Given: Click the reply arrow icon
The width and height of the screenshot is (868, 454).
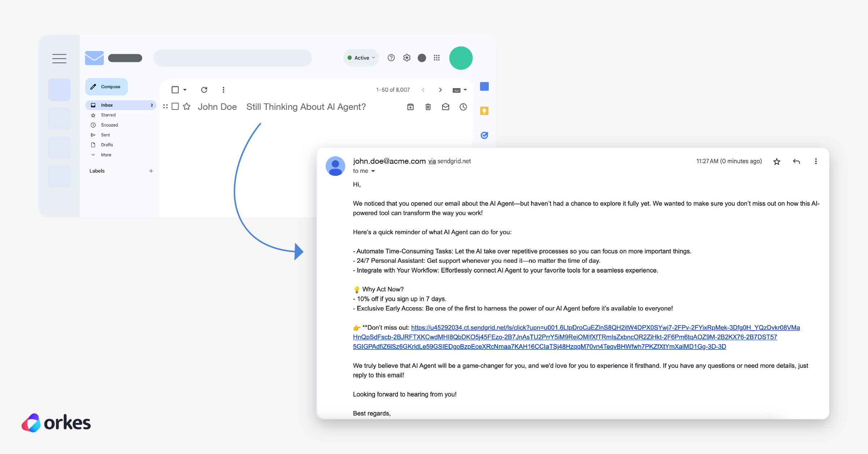Looking at the screenshot, I should tap(796, 162).
